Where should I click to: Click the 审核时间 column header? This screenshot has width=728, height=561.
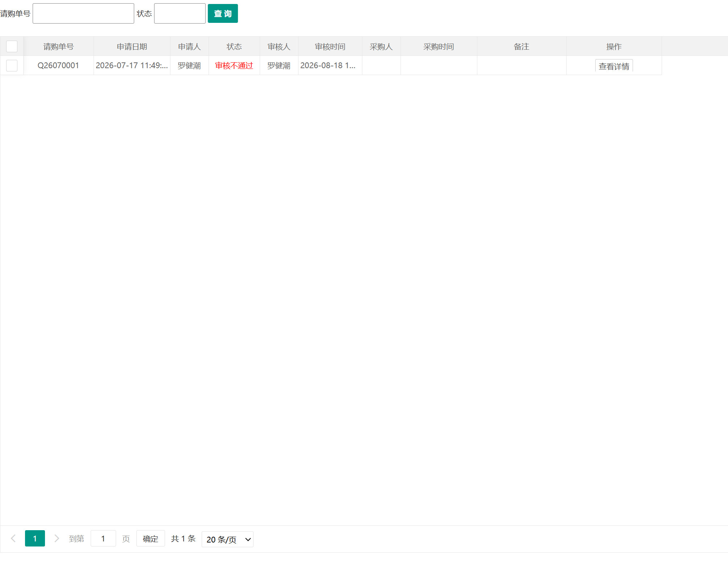click(330, 46)
